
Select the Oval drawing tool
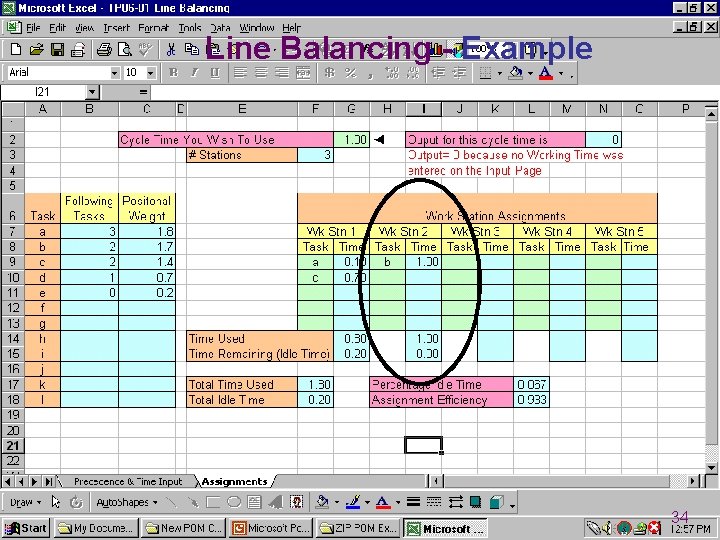click(x=234, y=502)
